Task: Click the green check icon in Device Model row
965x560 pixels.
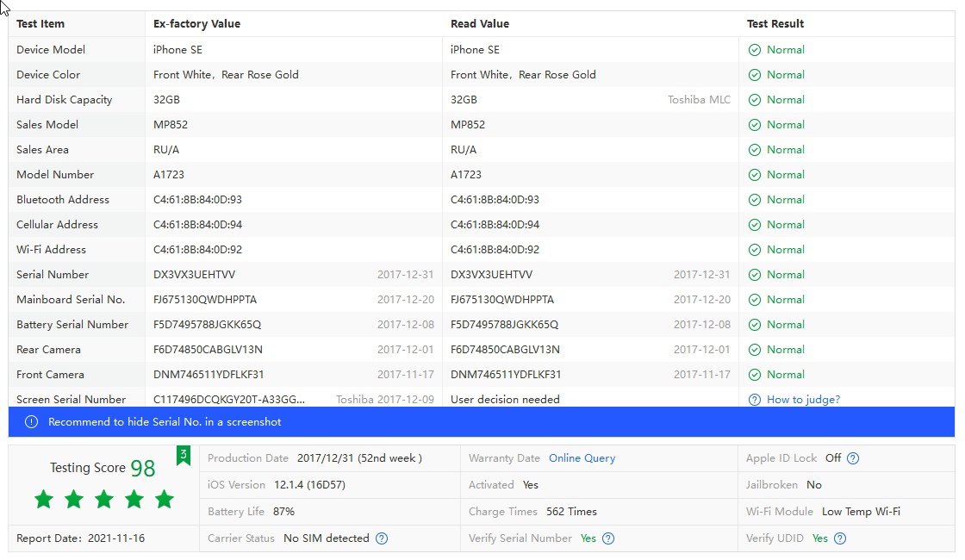Action: point(755,50)
